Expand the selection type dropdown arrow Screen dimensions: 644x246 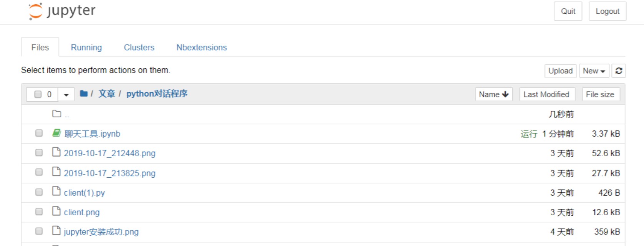point(66,94)
